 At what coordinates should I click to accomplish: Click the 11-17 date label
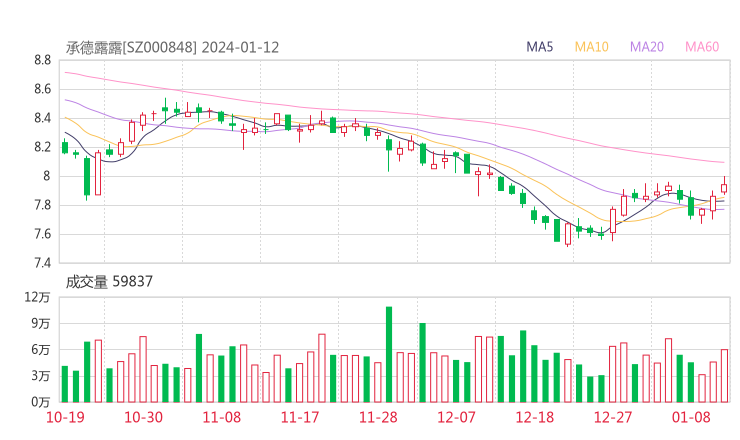coord(300,417)
